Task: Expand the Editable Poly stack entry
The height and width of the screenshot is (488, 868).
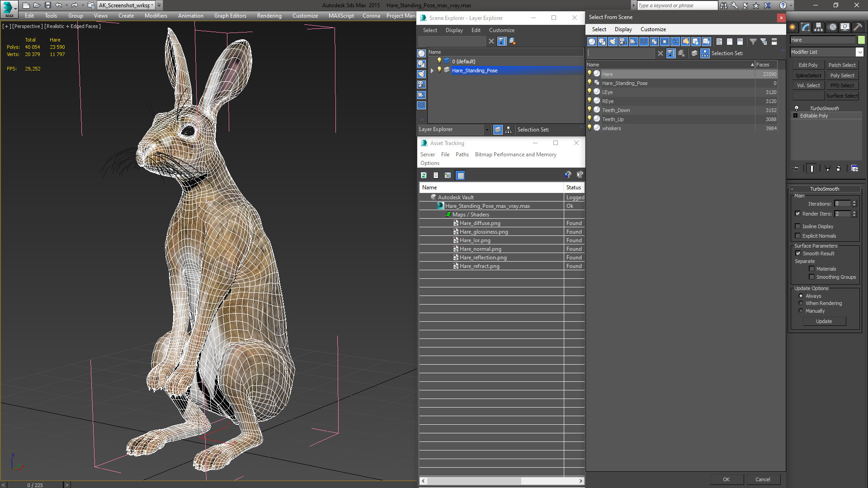Action: pyautogui.click(x=795, y=116)
